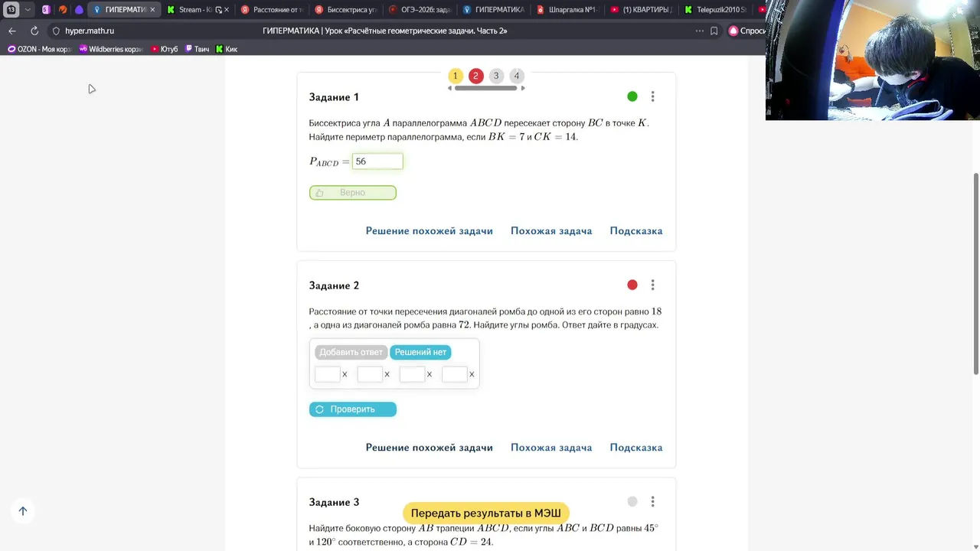Viewport: 980px width, 551px height.
Task: Expand the tab list chevron next to the tab counter
Action: pos(28,10)
